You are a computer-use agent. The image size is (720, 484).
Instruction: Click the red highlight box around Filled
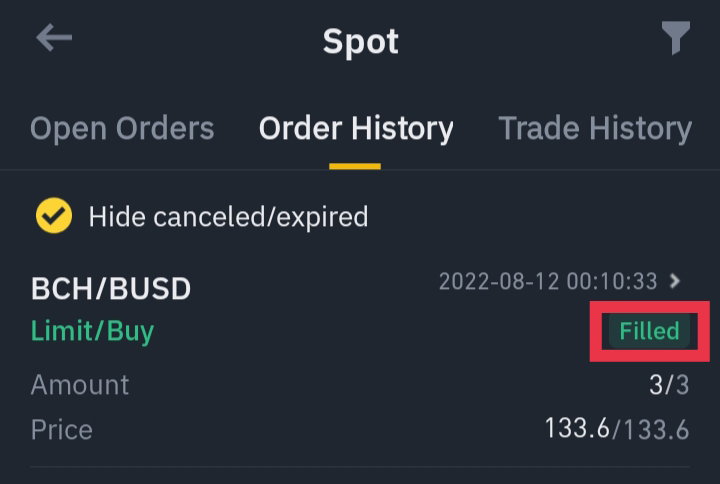pos(650,331)
